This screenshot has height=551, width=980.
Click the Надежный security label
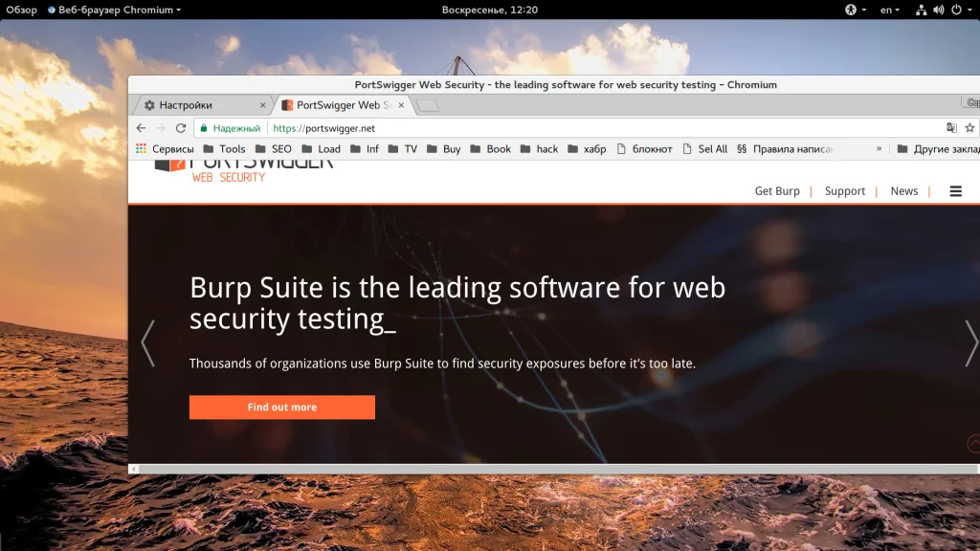236,128
